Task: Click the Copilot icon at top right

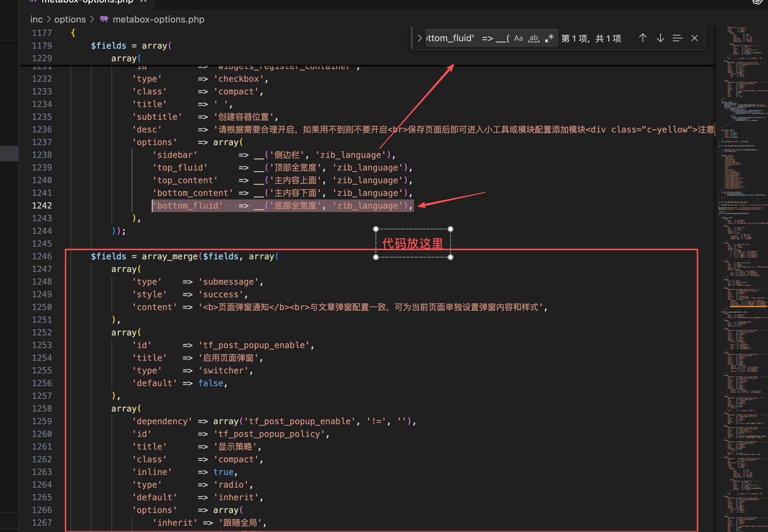Action: [x=757, y=2]
